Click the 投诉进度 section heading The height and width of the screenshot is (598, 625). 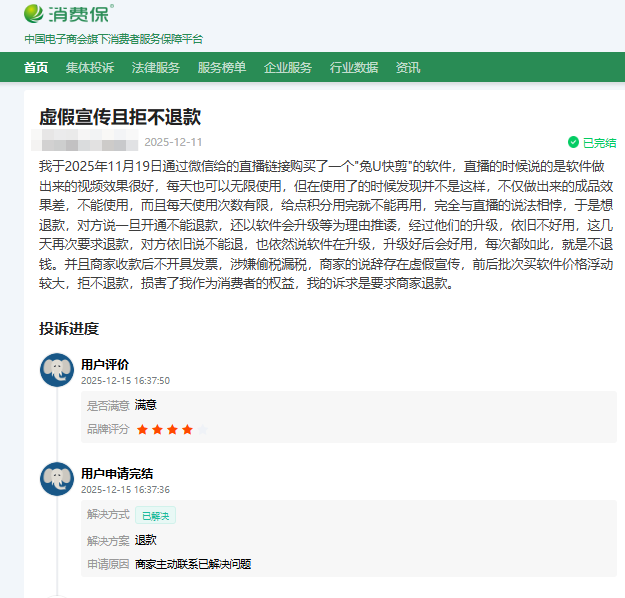(69, 329)
